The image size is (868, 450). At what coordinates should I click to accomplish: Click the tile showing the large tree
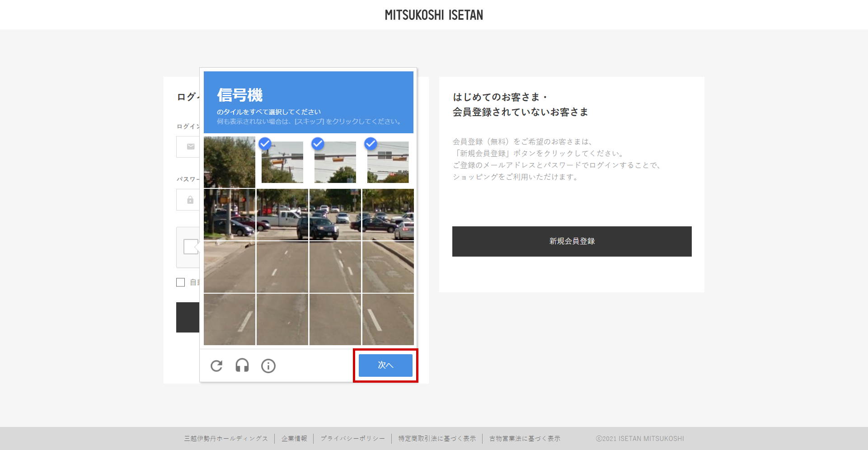coord(230,162)
